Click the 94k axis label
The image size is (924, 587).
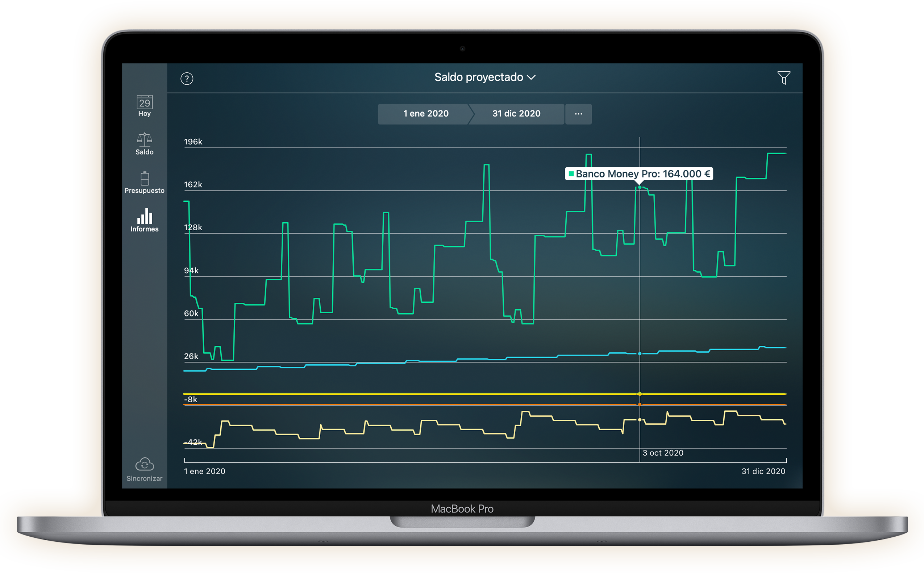click(191, 270)
